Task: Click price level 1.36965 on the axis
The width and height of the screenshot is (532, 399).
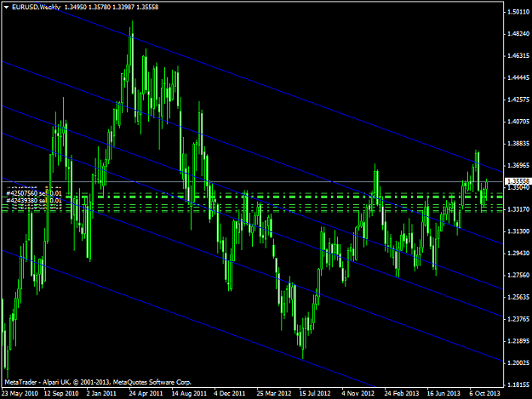Action: pos(518,165)
